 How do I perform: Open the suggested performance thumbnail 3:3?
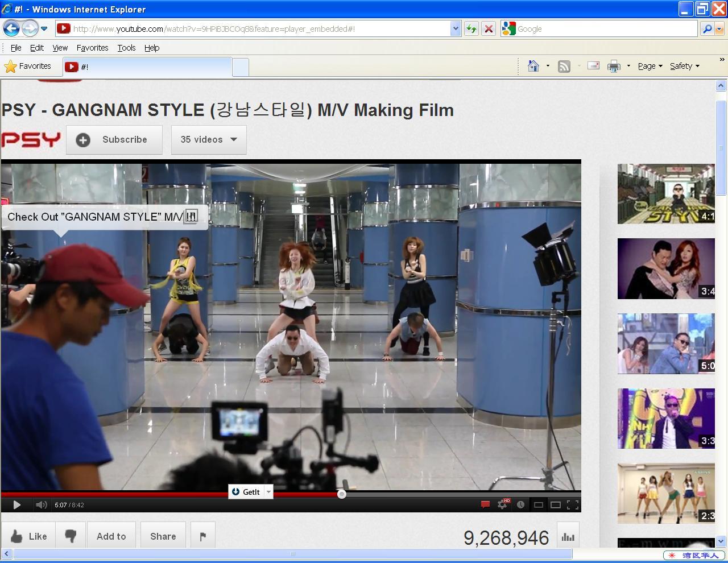666,419
